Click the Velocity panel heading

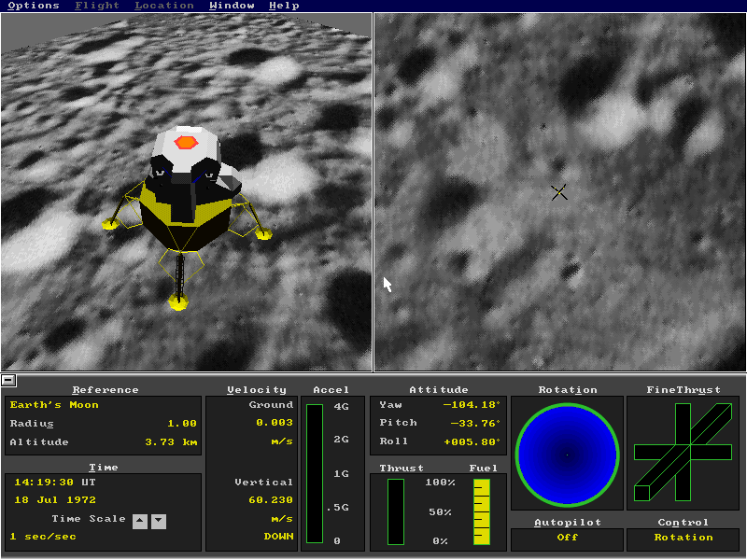[257, 390]
